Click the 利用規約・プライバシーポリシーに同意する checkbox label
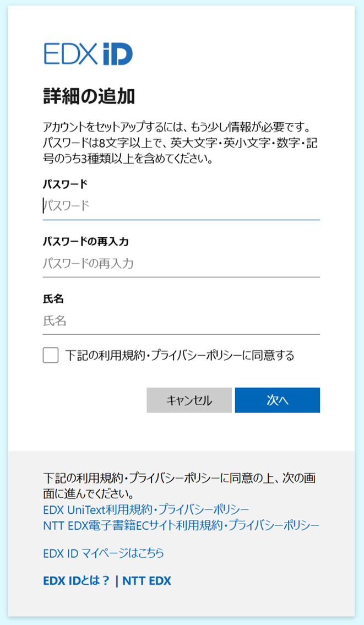Screen dimensions: 364x625 [180, 355]
